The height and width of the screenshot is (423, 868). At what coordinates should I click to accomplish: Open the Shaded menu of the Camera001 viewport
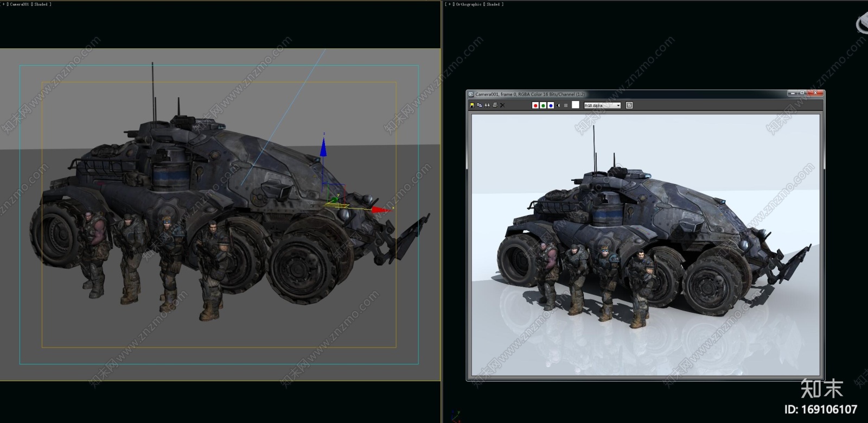click(41, 4)
